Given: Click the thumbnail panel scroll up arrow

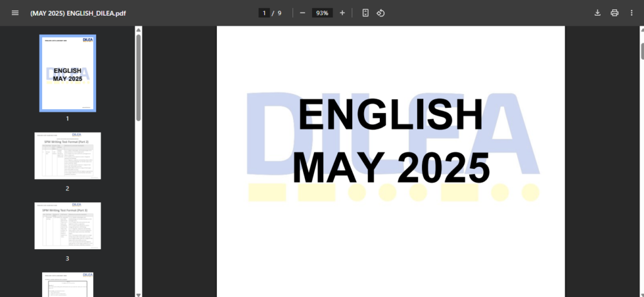Looking at the screenshot, I should pos(138,30).
